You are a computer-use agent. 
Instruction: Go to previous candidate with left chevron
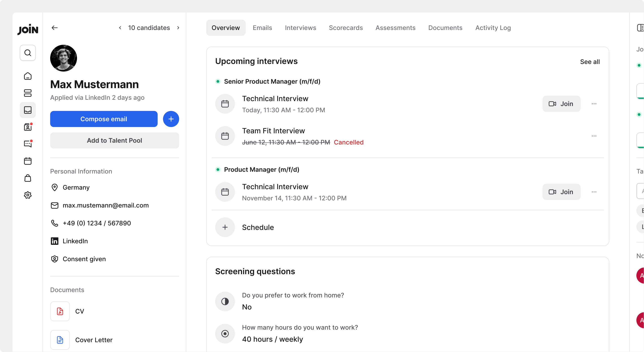(x=120, y=28)
